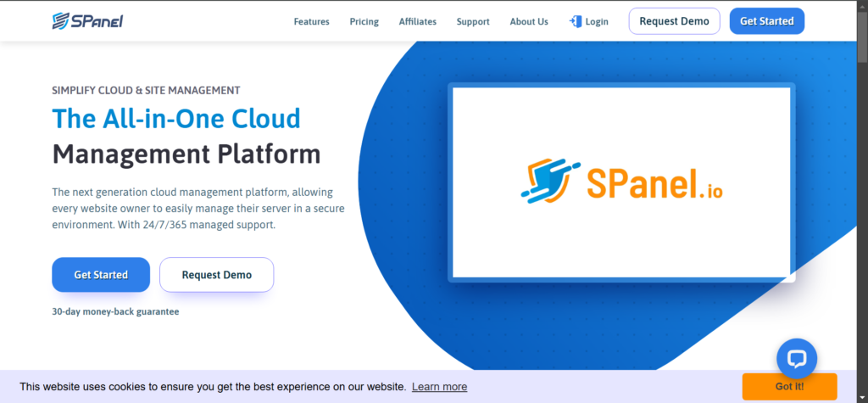The height and width of the screenshot is (403, 868).
Task: Open the Learn more cookie link
Action: [x=440, y=386]
